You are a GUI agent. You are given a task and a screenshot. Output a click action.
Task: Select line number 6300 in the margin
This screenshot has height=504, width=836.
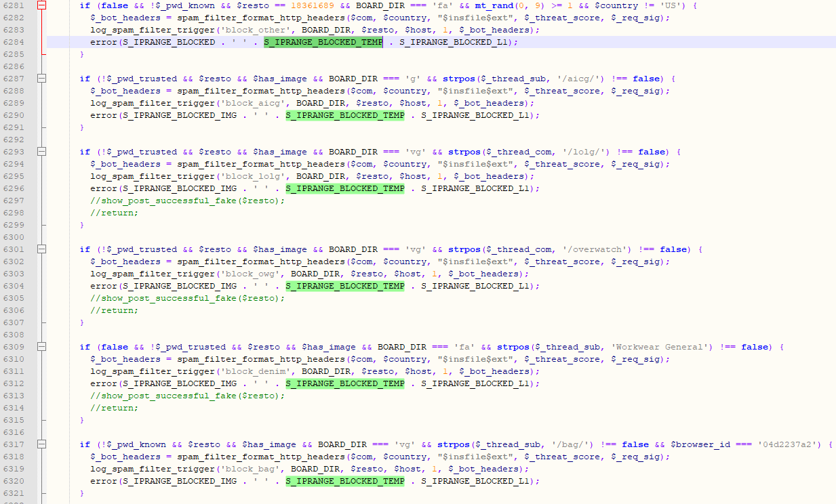pos(14,237)
